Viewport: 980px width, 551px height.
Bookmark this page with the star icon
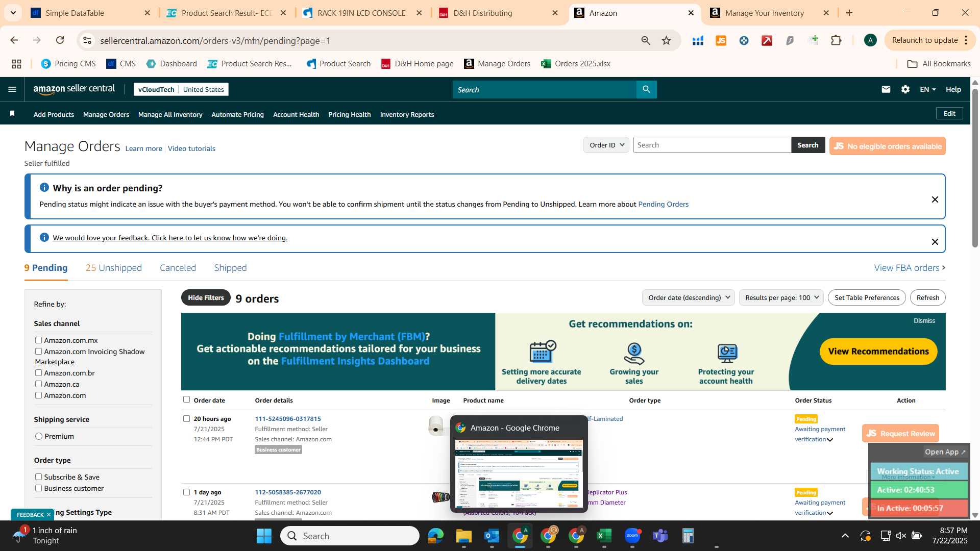point(666,40)
